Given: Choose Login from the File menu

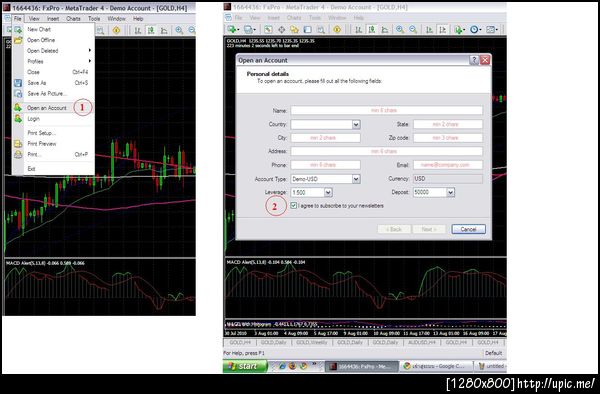Looking at the screenshot, I should tap(53, 119).
